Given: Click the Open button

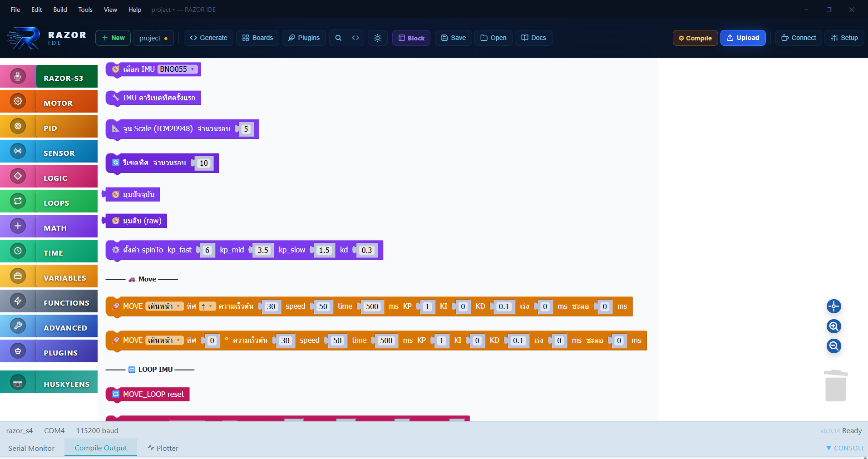Looking at the screenshot, I should [493, 38].
